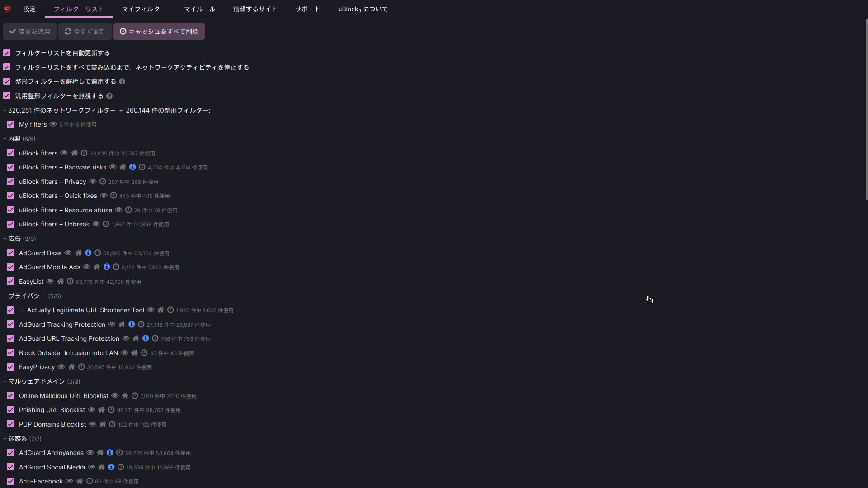Open EasyList home page icon

click(60, 282)
